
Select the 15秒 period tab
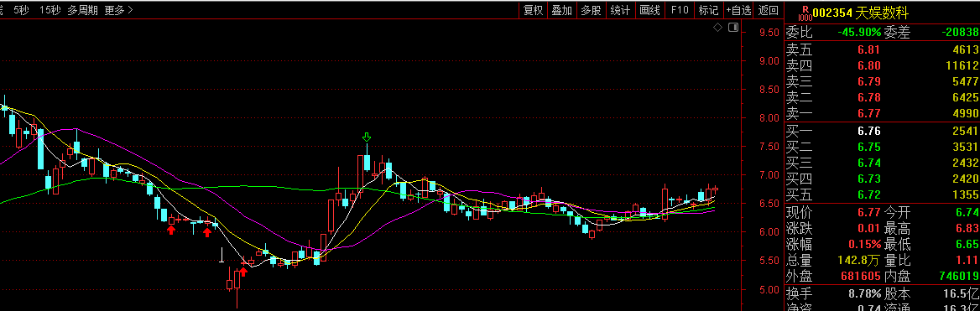click(50, 10)
